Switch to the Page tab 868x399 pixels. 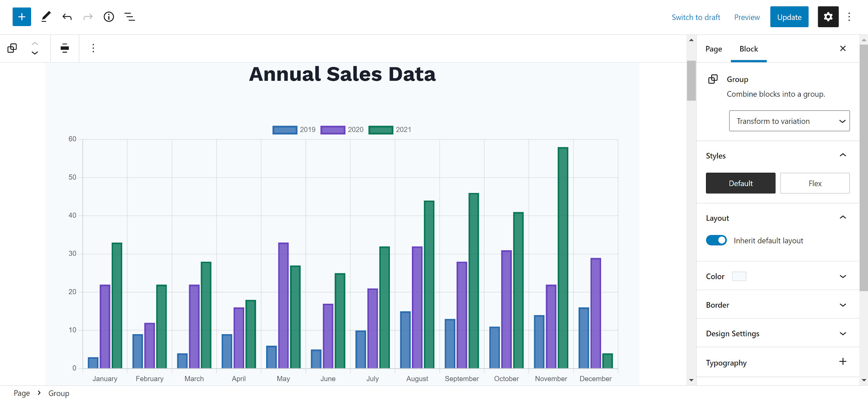click(713, 49)
